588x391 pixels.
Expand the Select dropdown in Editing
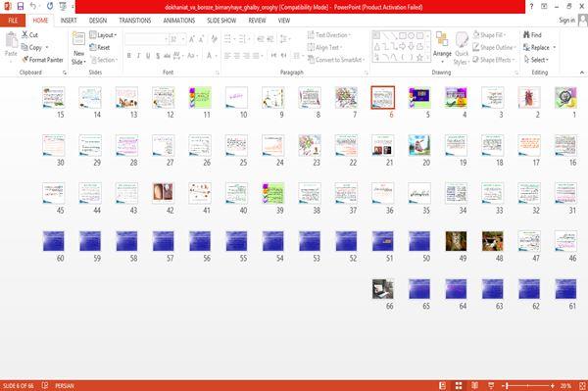[537, 60]
